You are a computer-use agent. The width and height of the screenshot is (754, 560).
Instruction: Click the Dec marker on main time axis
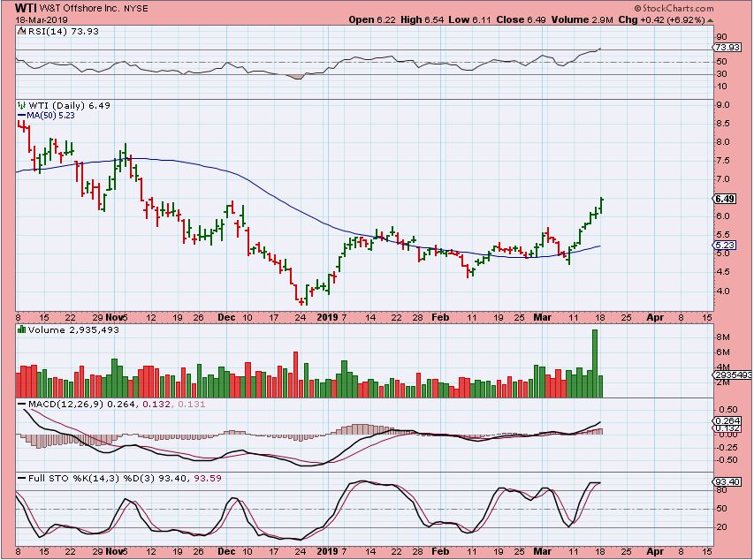[x=227, y=315]
